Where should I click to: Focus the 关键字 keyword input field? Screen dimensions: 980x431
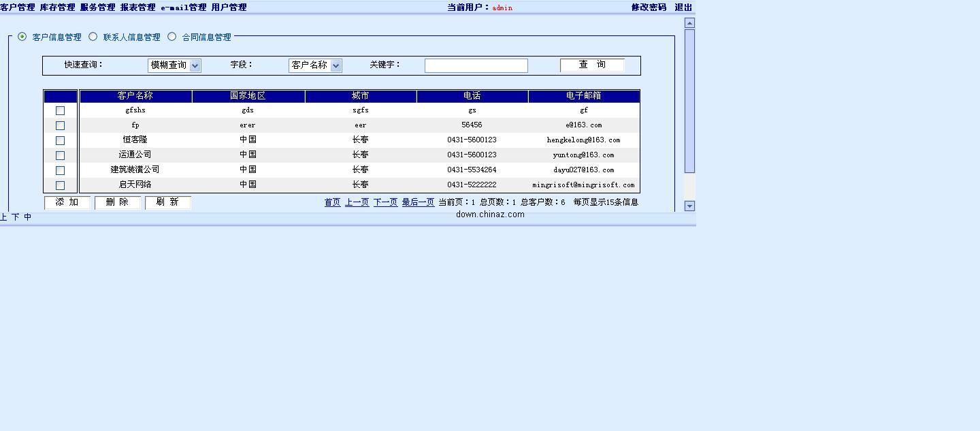pos(476,65)
